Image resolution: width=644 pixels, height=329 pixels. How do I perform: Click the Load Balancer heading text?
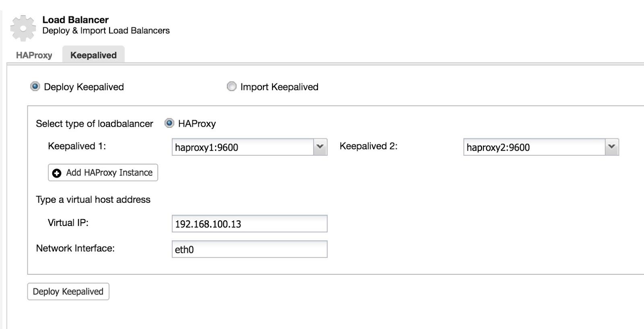(x=75, y=20)
